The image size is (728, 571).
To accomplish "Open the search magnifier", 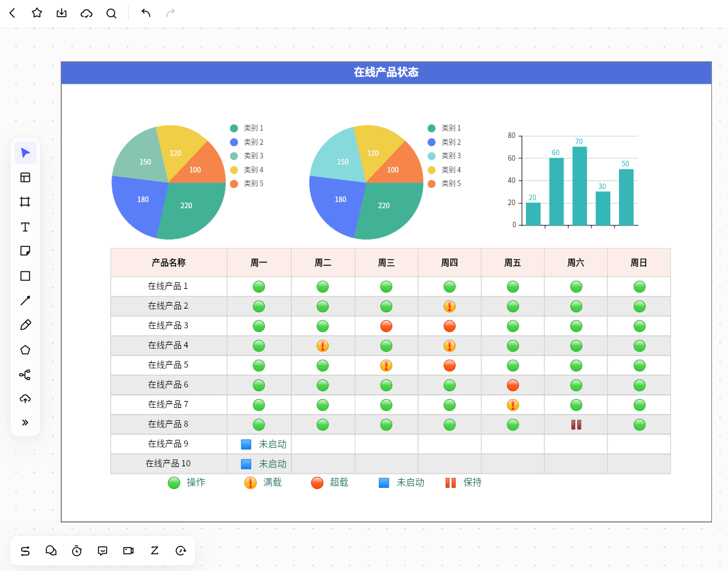I will tap(111, 14).
